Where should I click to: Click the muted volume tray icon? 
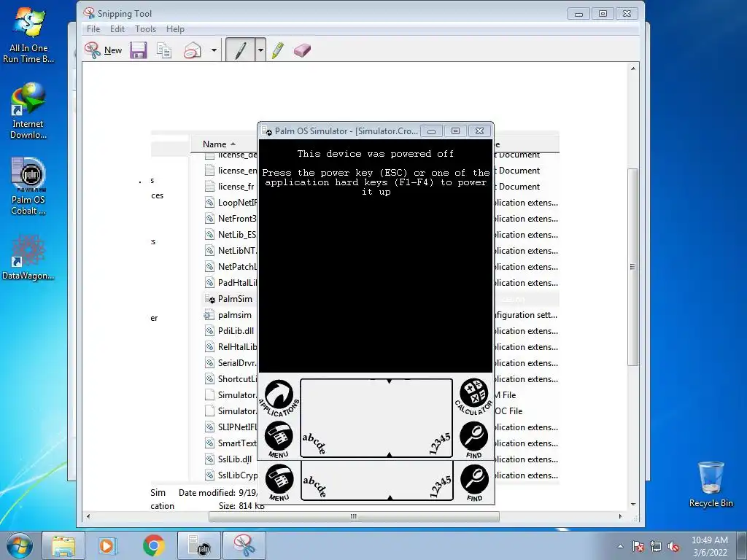[673, 546]
